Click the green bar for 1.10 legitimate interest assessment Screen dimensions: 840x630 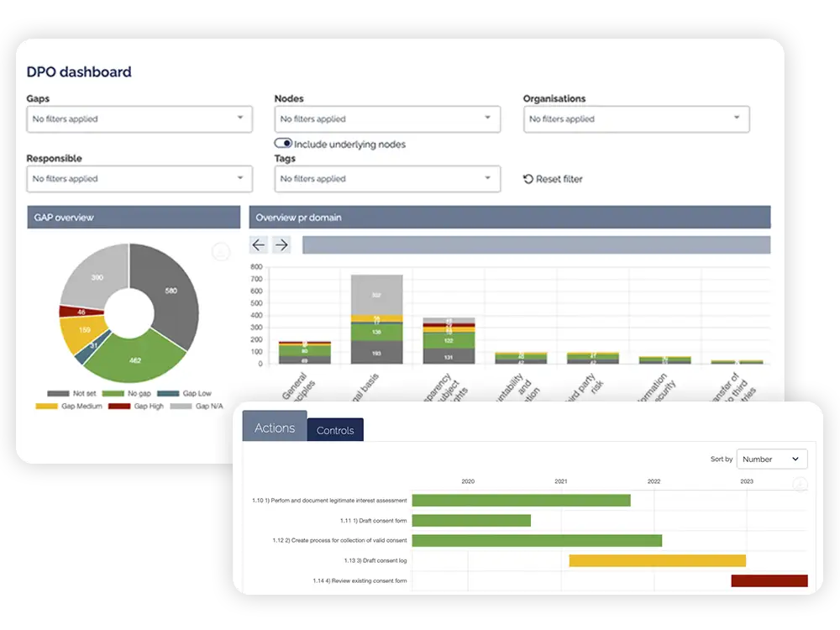522,501
